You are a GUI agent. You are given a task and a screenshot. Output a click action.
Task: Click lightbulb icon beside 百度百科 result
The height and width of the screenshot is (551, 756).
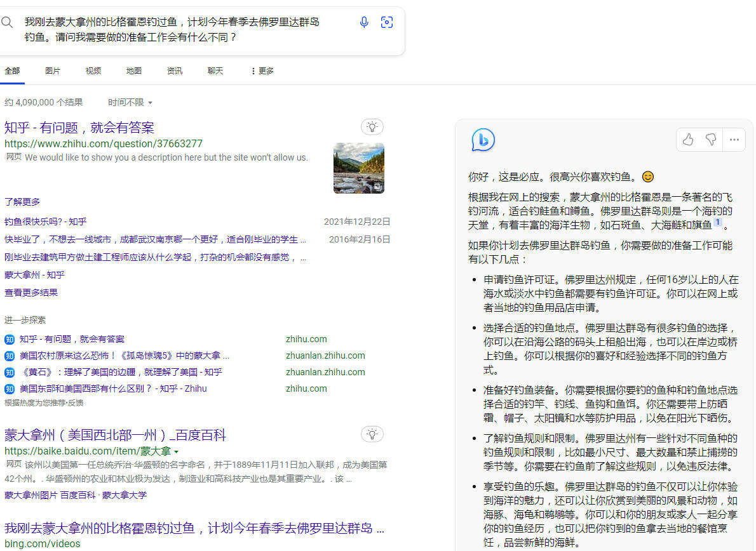[x=372, y=434]
